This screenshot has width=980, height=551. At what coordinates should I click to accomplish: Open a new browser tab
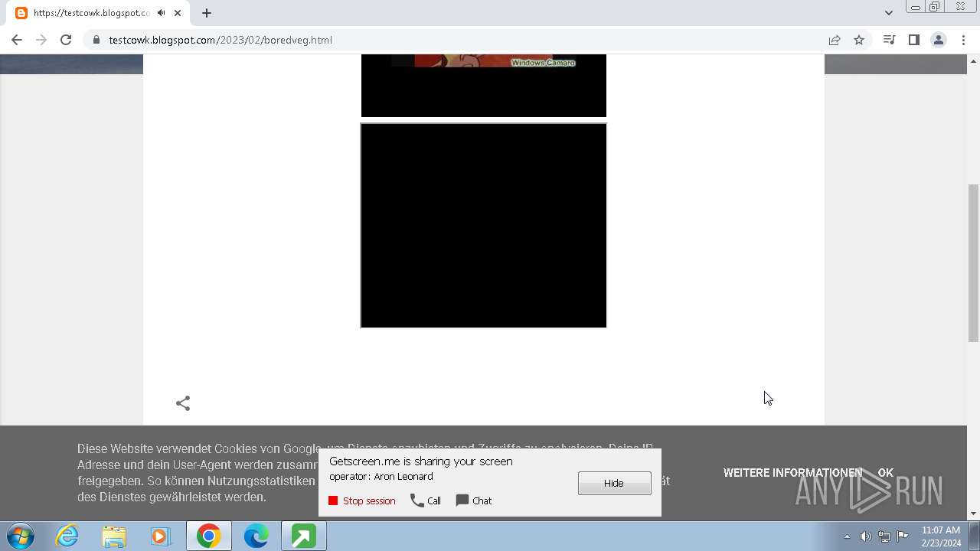click(x=207, y=13)
